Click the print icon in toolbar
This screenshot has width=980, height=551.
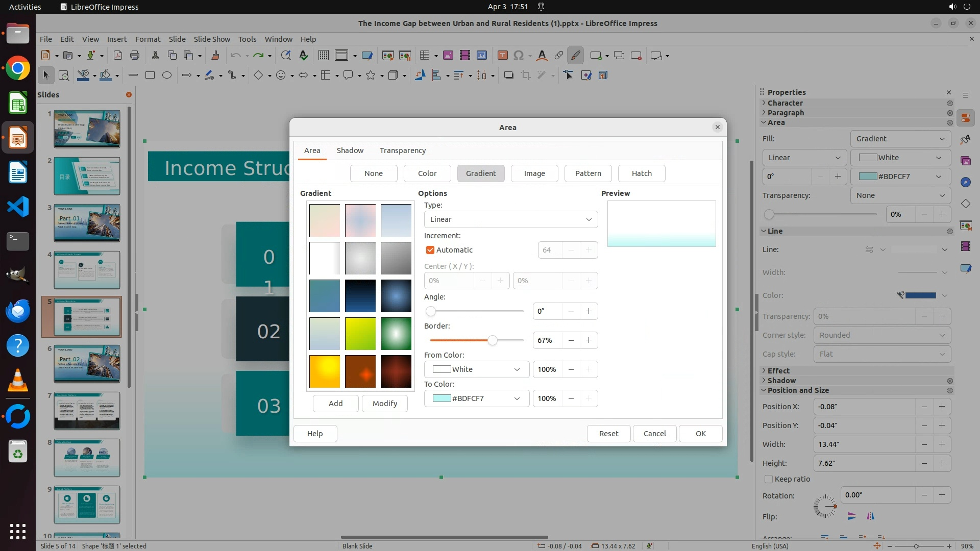click(135, 56)
